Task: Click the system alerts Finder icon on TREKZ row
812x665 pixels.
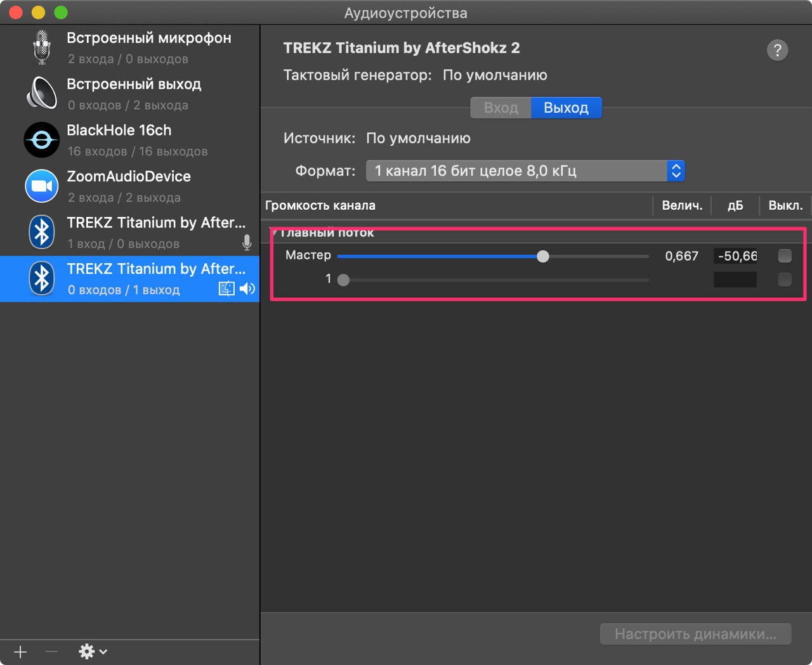Action: [226, 289]
